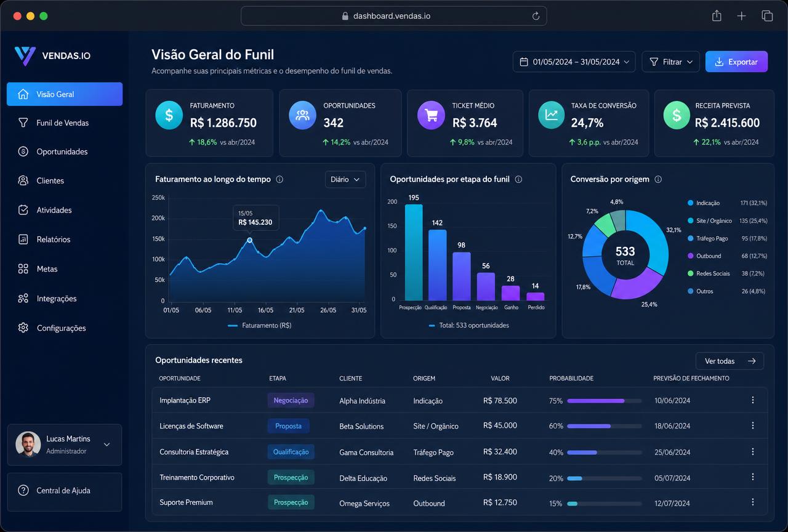
Task: Click the Central de Ajuda help icon
Action: (x=23, y=490)
